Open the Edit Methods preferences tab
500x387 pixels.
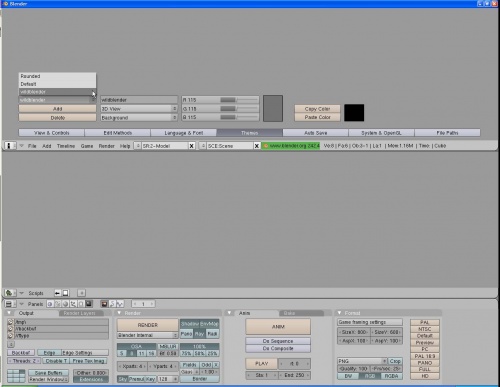(x=117, y=133)
